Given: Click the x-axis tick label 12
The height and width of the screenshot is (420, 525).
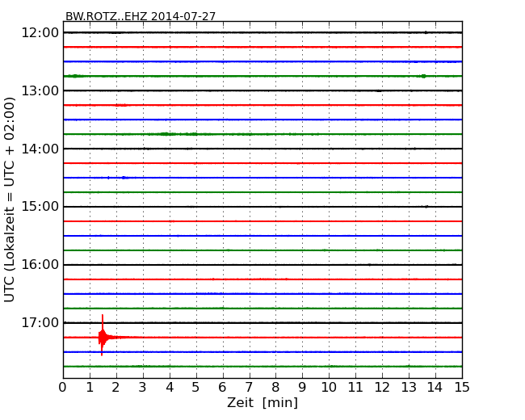Looking at the screenshot, I should tap(382, 388).
